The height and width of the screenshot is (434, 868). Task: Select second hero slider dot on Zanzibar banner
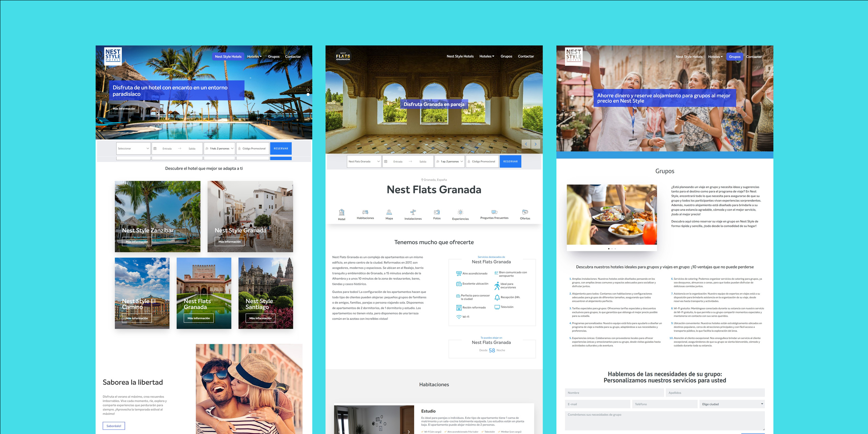308,95
